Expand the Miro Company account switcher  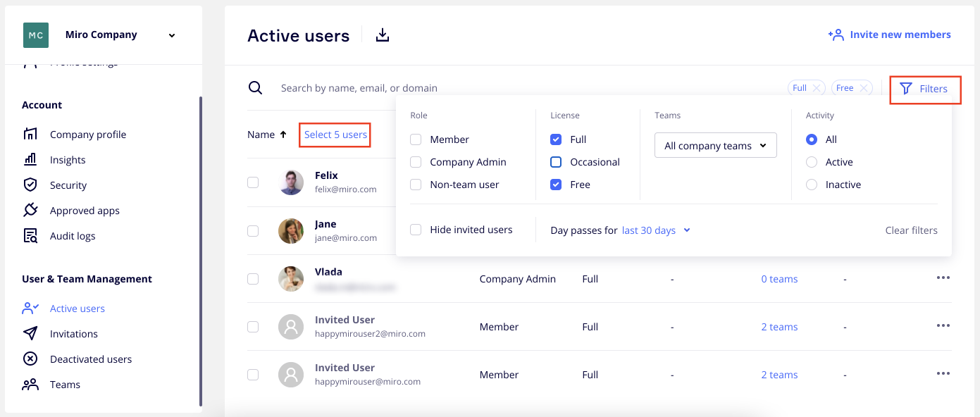pos(171,35)
